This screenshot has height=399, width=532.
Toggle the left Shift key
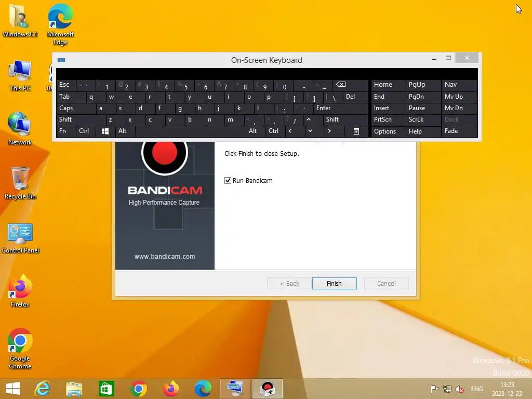tap(81, 119)
